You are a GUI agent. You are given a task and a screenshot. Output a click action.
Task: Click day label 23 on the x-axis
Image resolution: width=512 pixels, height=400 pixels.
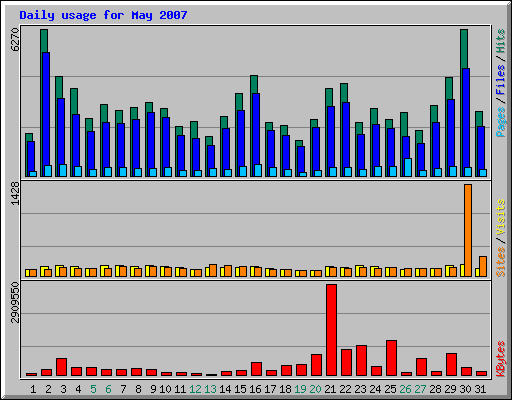(x=360, y=389)
